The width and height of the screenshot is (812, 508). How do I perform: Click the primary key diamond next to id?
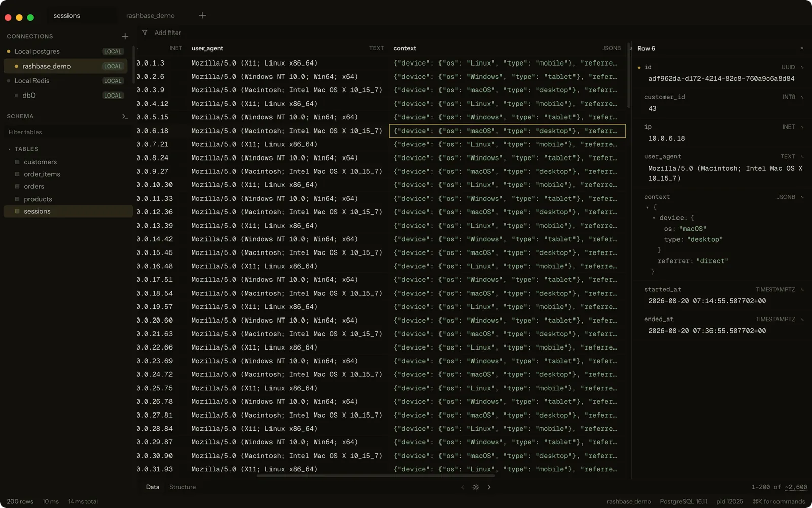(x=639, y=67)
